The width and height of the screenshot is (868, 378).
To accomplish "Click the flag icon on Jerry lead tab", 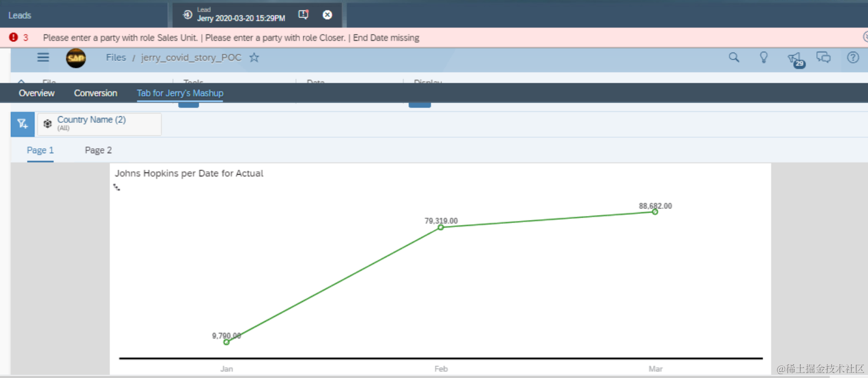I will click(303, 15).
